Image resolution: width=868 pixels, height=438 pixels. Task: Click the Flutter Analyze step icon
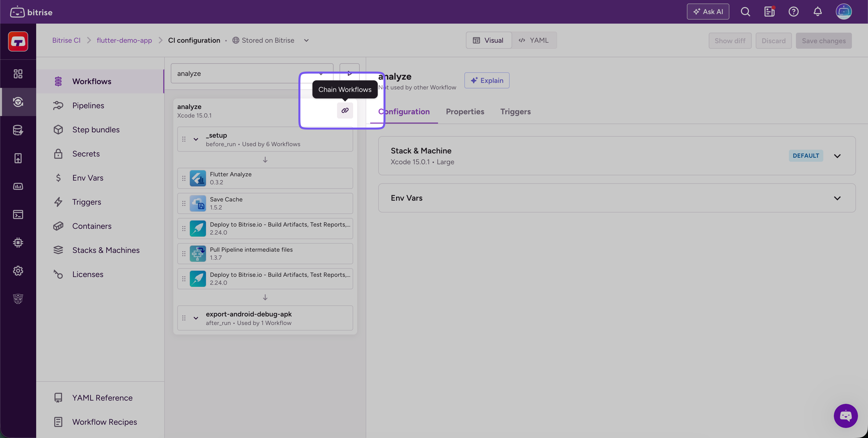198,178
